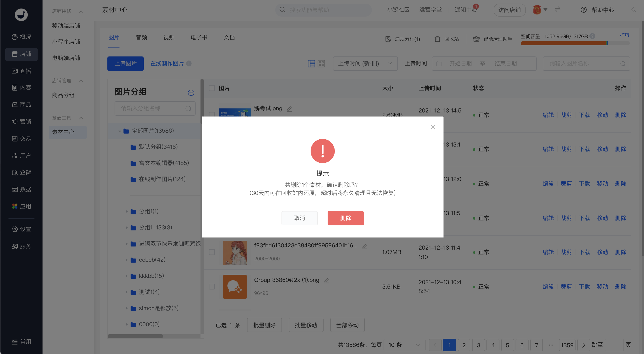Confirm with the red 删除 button
Image resolution: width=644 pixels, height=354 pixels.
345,218
